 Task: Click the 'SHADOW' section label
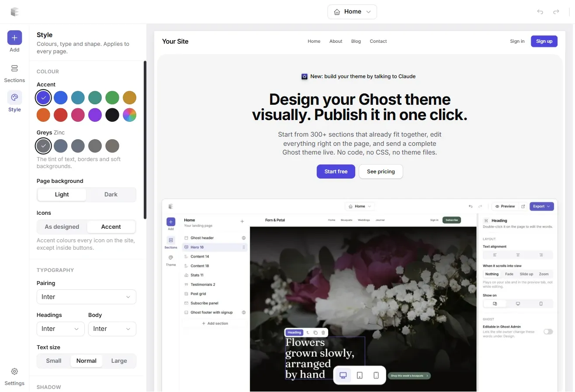(49, 387)
